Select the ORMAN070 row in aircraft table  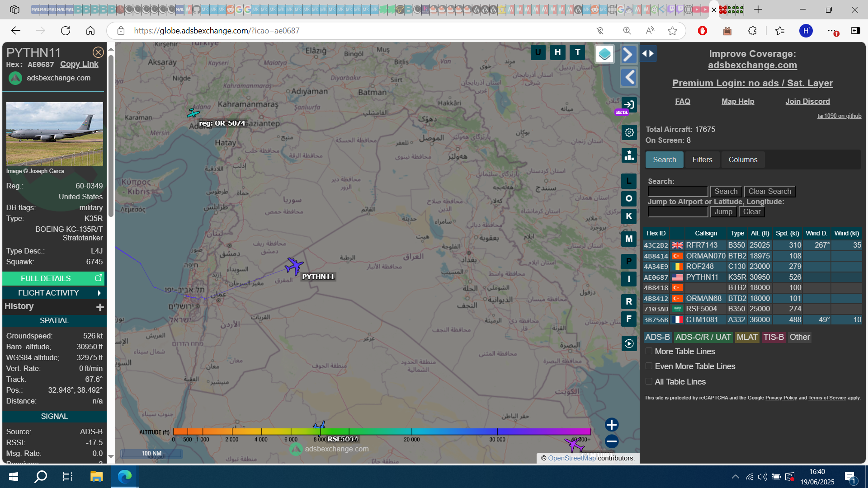(x=752, y=256)
